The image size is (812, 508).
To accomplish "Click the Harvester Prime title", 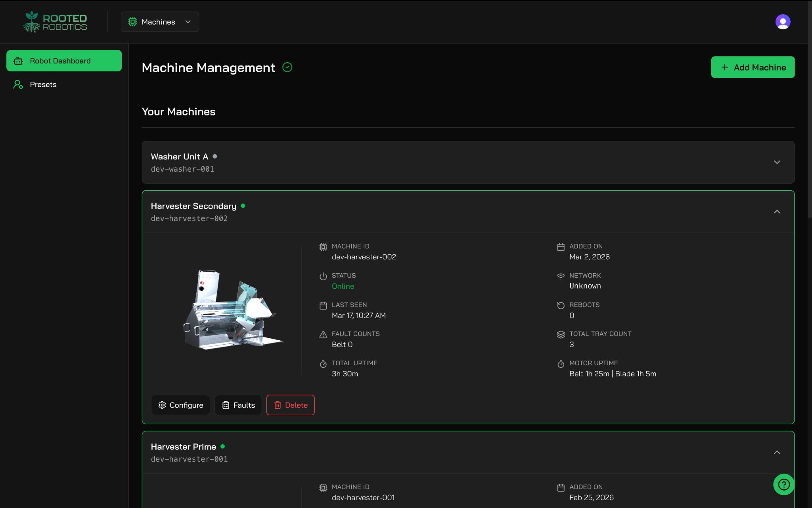I will pyautogui.click(x=183, y=447).
